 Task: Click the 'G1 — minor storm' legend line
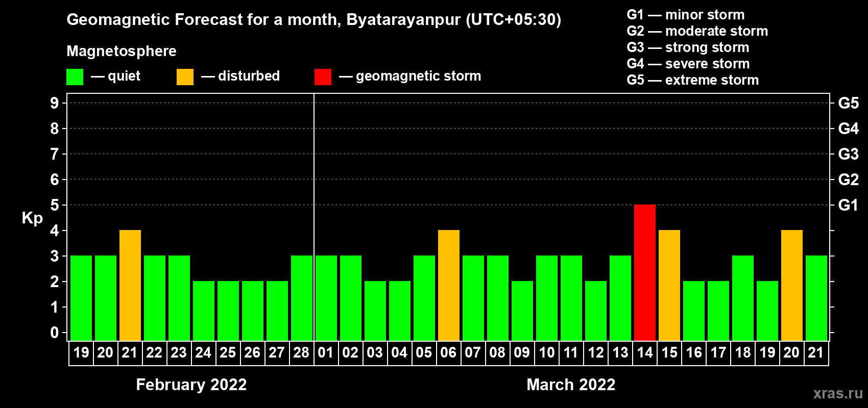coord(686,15)
